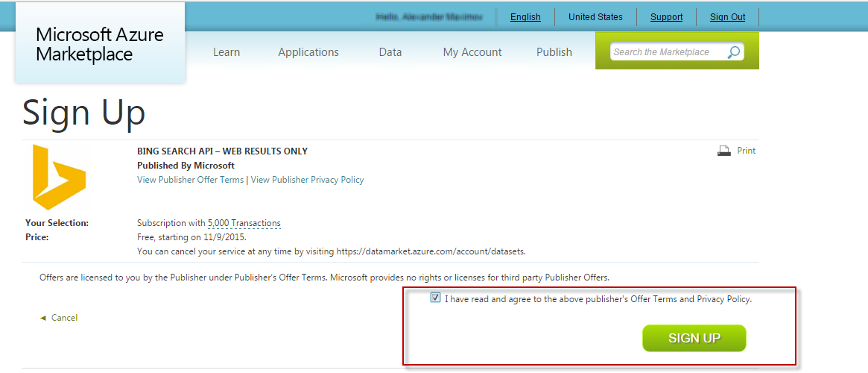This screenshot has width=868, height=373.
Task: Click the Free, starting on 11/9/2015 text
Action: click(191, 237)
